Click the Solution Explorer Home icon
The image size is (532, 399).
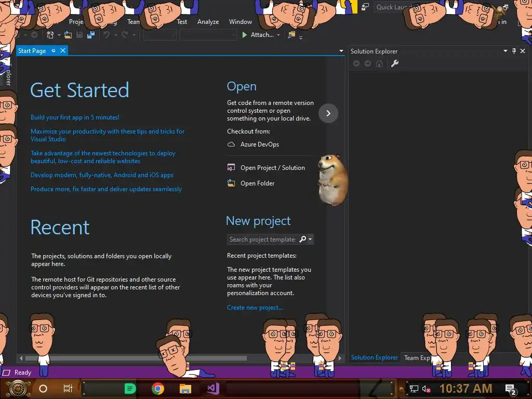click(x=379, y=63)
